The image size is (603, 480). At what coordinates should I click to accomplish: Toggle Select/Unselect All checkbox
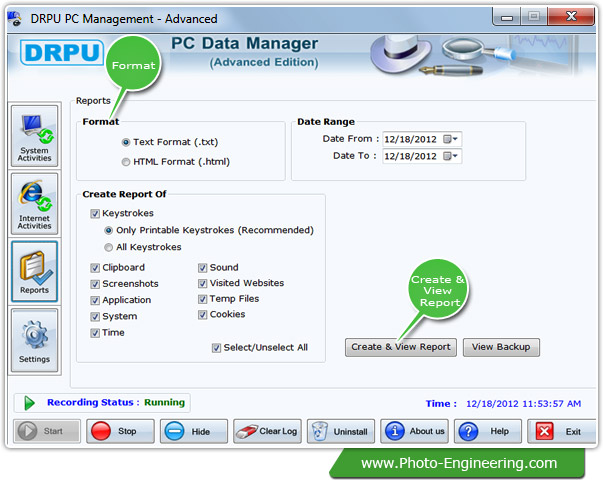pos(216,348)
